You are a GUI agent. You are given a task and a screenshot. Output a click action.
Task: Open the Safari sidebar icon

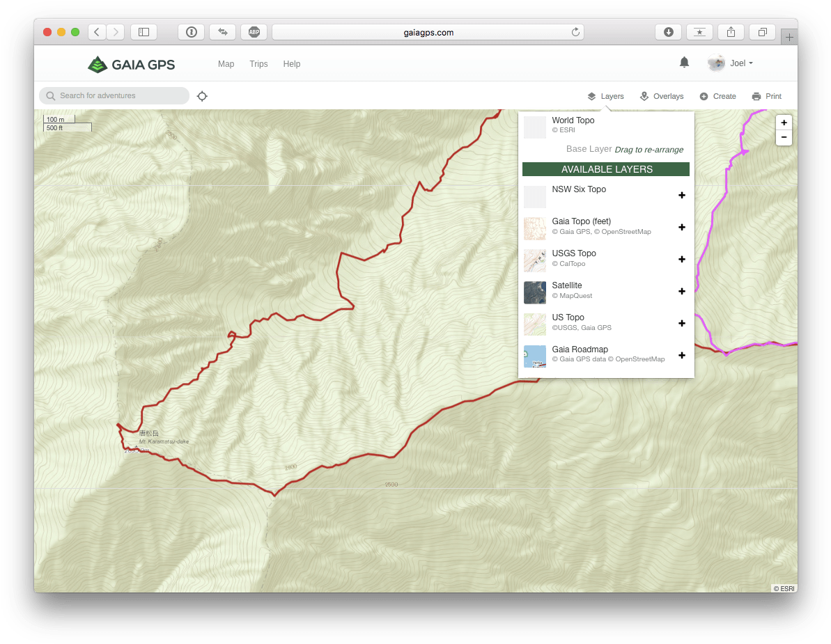point(143,31)
